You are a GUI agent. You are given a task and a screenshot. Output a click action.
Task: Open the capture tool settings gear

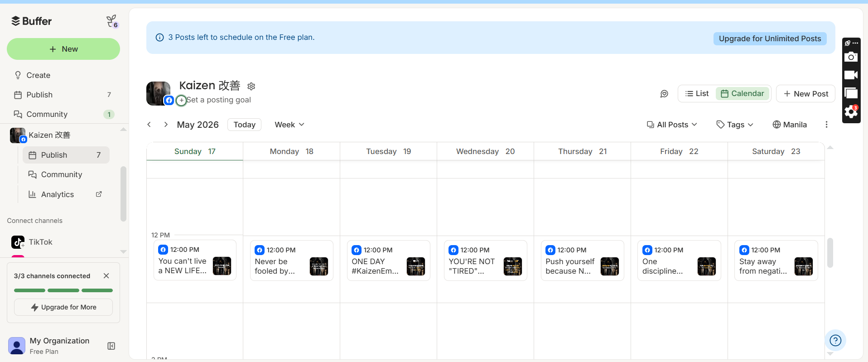click(x=851, y=111)
